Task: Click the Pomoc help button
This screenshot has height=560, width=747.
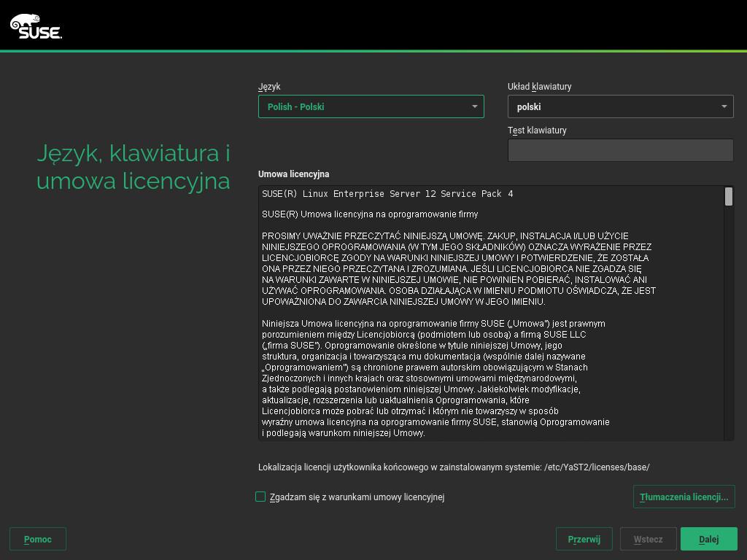Action: click(x=38, y=539)
